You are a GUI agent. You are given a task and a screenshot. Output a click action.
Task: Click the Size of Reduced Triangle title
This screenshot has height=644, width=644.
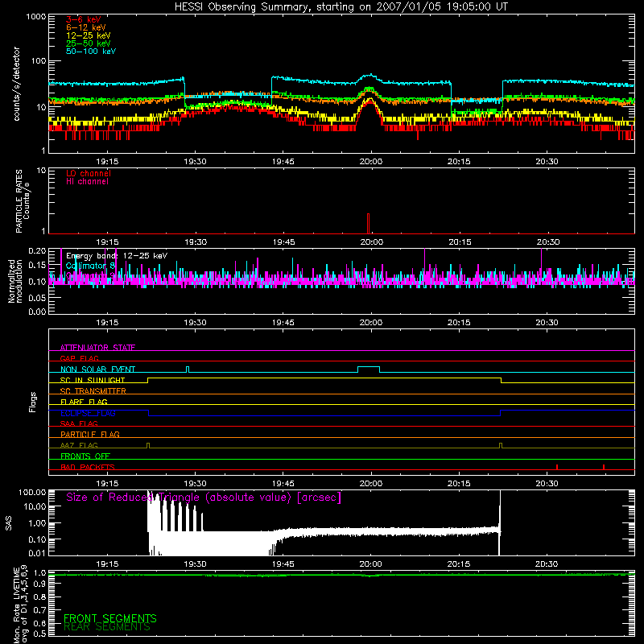click(204, 497)
